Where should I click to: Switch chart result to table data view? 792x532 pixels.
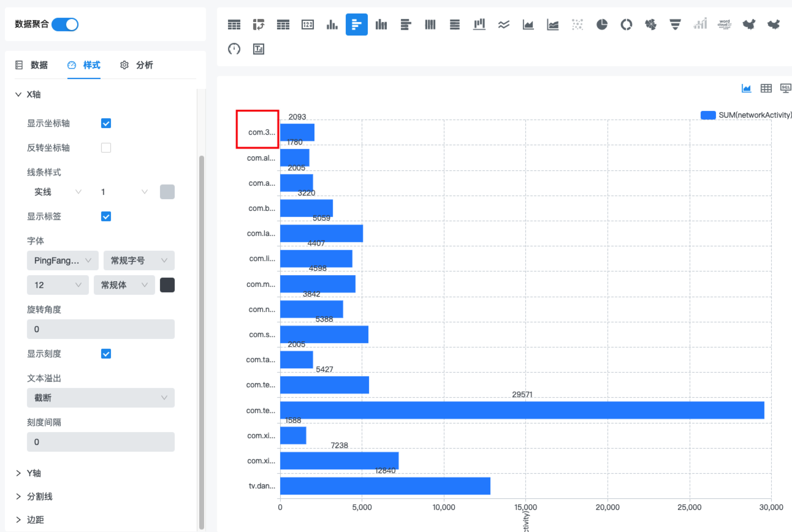coord(766,88)
